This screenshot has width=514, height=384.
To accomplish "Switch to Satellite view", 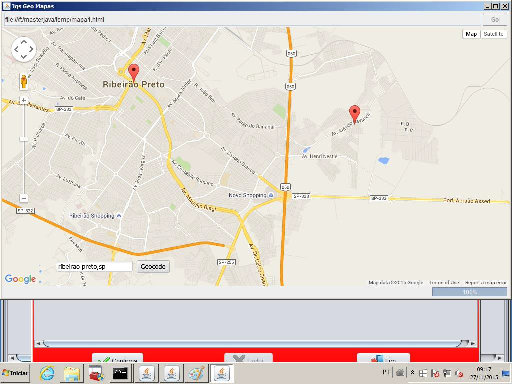I will point(493,34).
